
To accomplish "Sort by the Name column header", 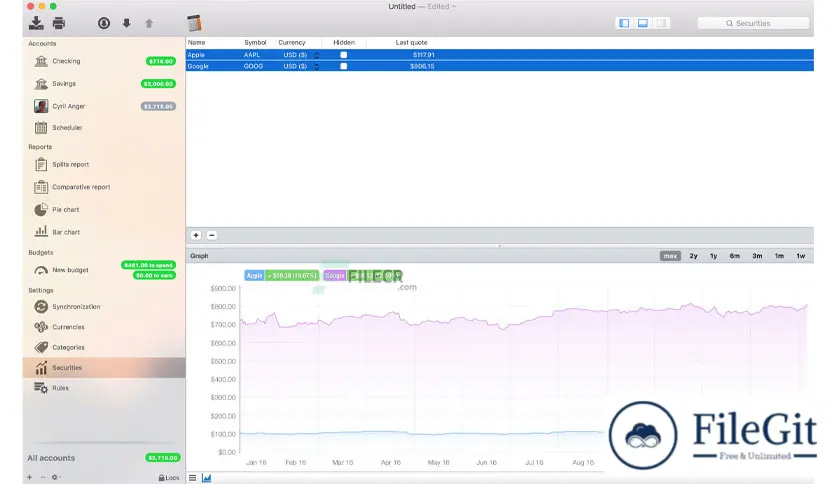I will tap(196, 43).
